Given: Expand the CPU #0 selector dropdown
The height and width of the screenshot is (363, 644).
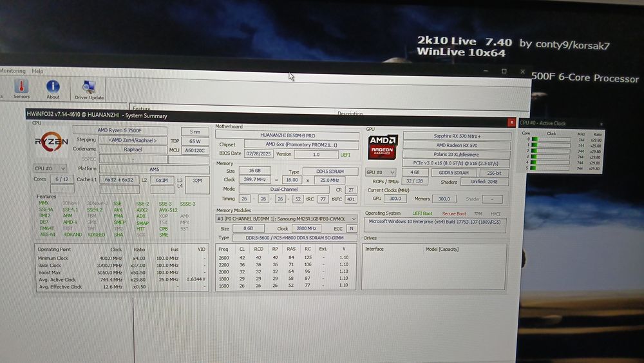Looking at the screenshot, I should [50, 168].
